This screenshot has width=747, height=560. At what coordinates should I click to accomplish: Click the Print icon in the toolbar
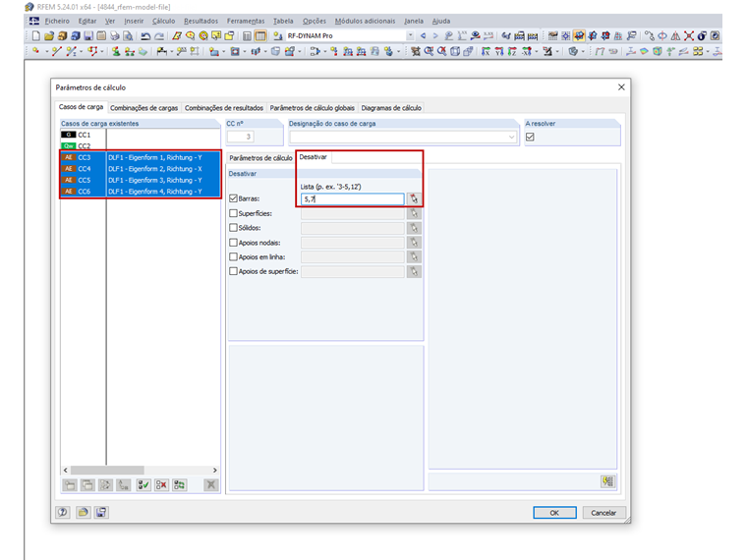click(114, 35)
